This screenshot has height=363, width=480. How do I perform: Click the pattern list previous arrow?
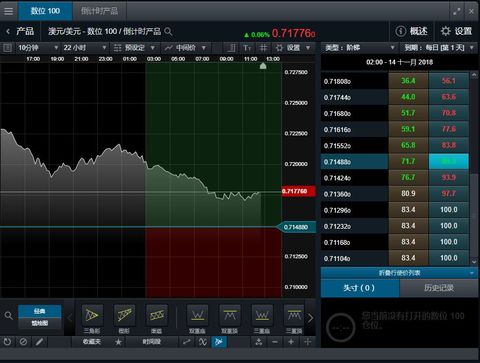tap(69, 318)
